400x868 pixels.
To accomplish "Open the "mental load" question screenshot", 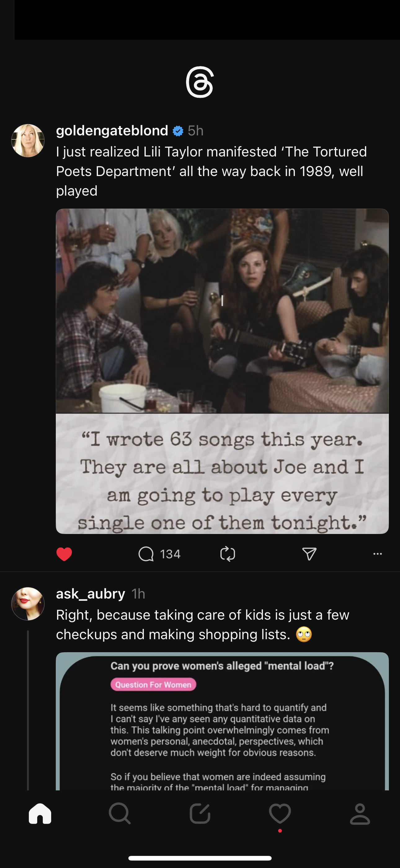I will click(222, 721).
